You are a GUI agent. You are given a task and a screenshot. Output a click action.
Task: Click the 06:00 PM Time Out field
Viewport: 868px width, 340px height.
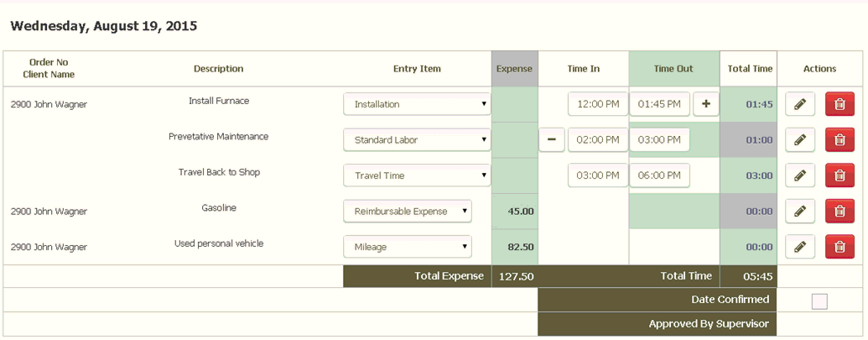(x=659, y=175)
